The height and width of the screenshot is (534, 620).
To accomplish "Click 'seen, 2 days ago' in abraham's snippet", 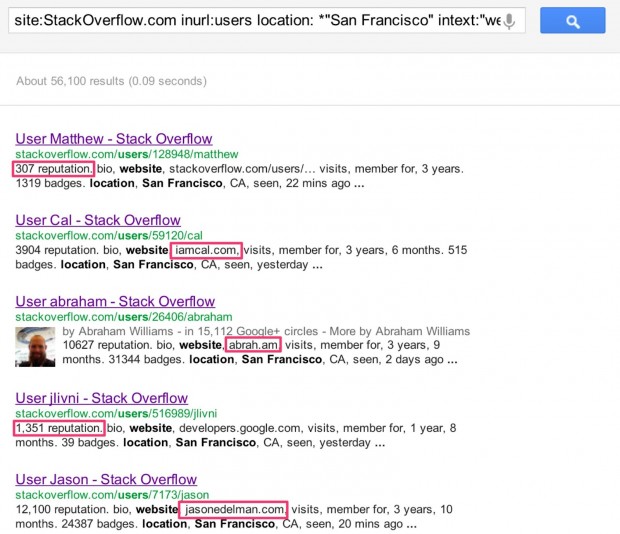I will (x=398, y=359).
